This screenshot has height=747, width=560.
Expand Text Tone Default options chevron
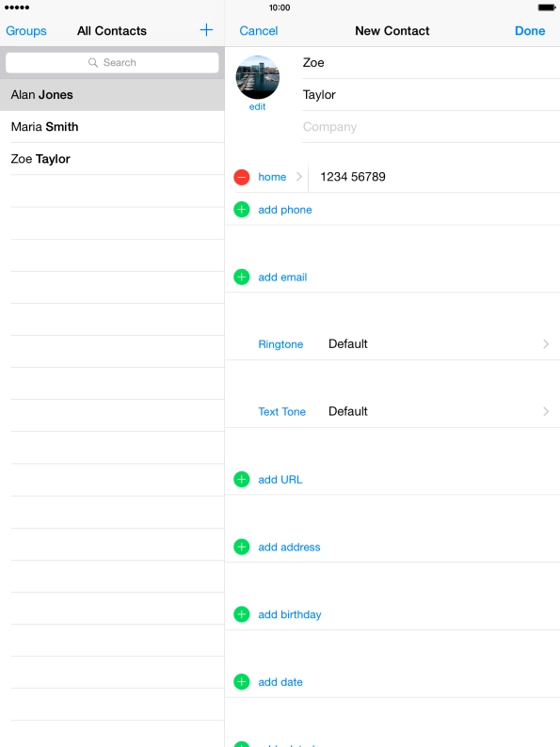point(546,411)
